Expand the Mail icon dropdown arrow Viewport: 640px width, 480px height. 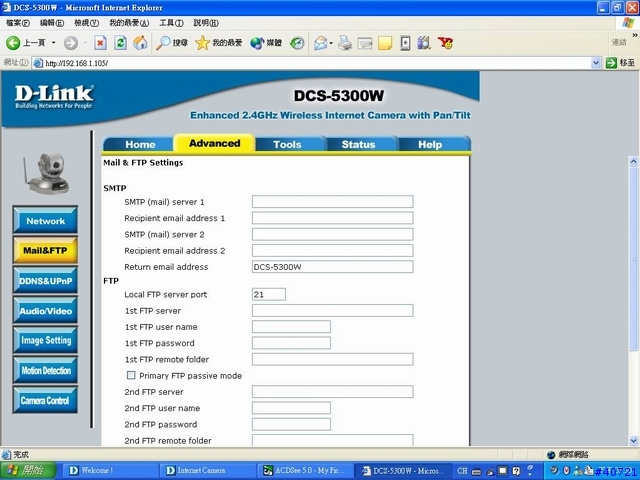[x=331, y=42]
